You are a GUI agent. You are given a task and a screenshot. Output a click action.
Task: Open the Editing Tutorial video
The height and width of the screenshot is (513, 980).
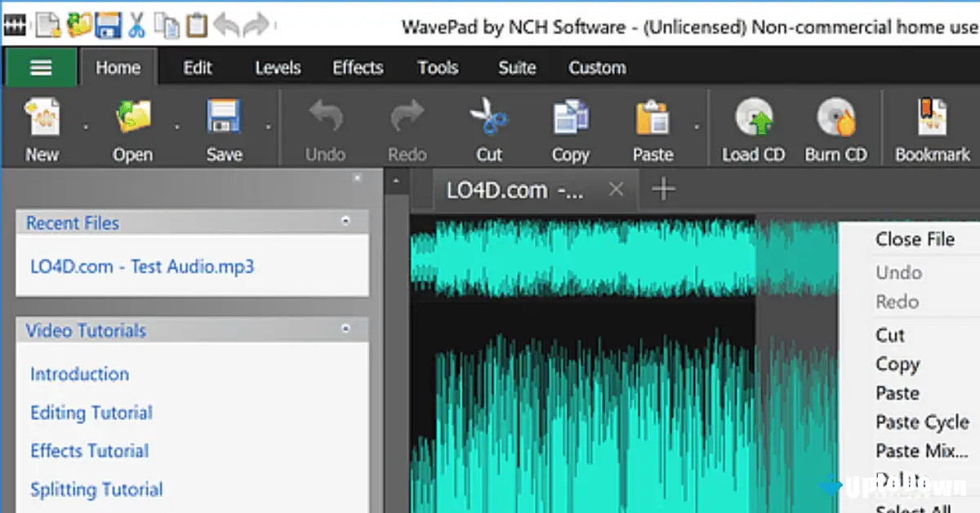click(91, 413)
